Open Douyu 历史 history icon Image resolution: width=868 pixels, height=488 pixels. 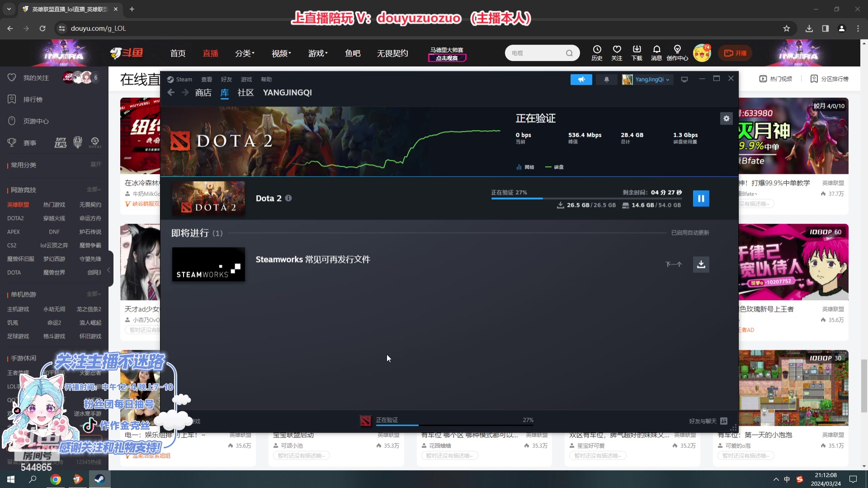(x=597, y=53)
